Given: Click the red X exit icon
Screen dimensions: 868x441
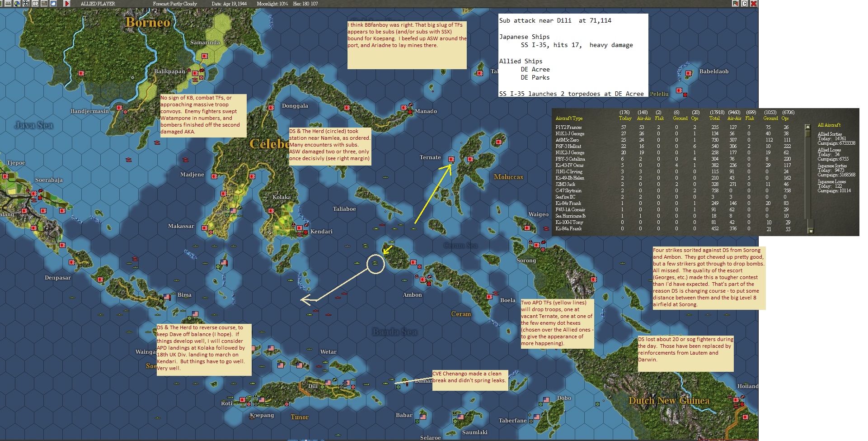Looking at the screenshot, I should tap(753, 4).
